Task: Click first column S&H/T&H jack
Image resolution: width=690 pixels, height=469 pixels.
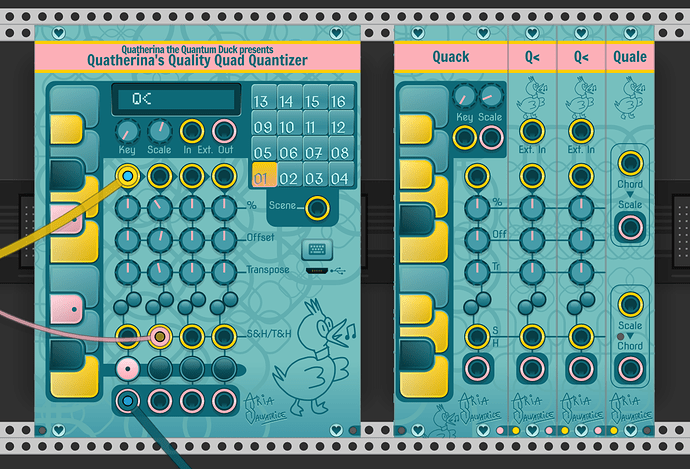Action: pos(128,337)
